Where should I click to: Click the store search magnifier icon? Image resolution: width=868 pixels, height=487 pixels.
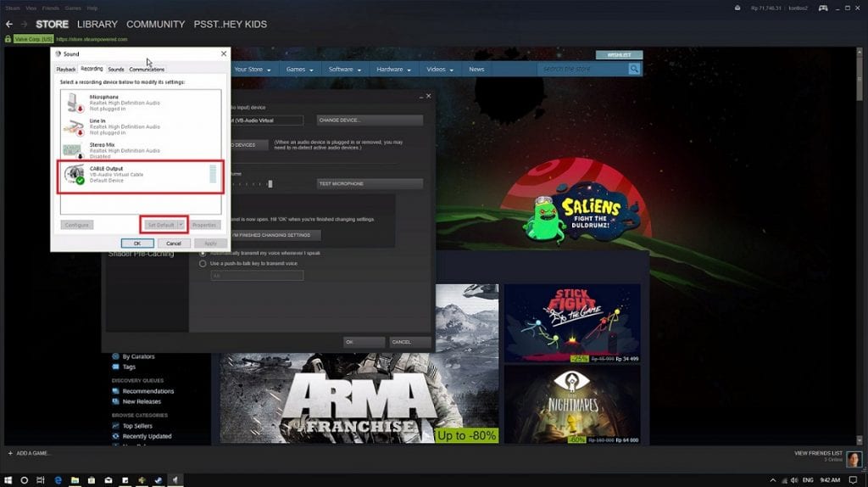click(634, 69)
